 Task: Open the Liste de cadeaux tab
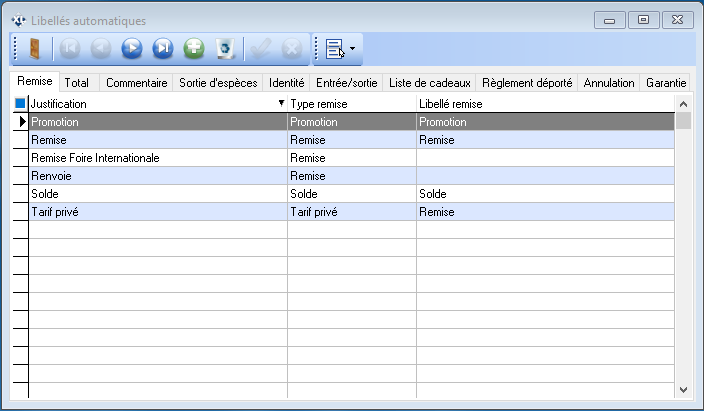(x=429, y=83)
